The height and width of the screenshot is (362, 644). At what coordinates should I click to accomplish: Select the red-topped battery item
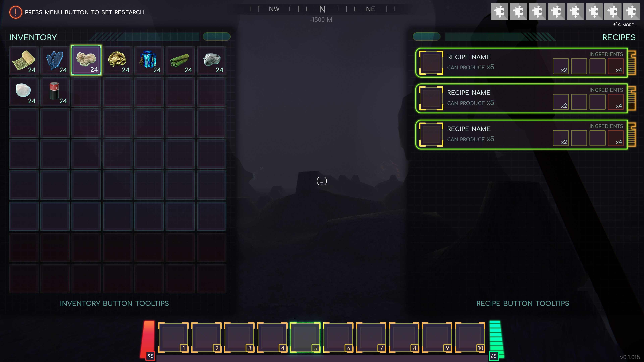point(55,92)
